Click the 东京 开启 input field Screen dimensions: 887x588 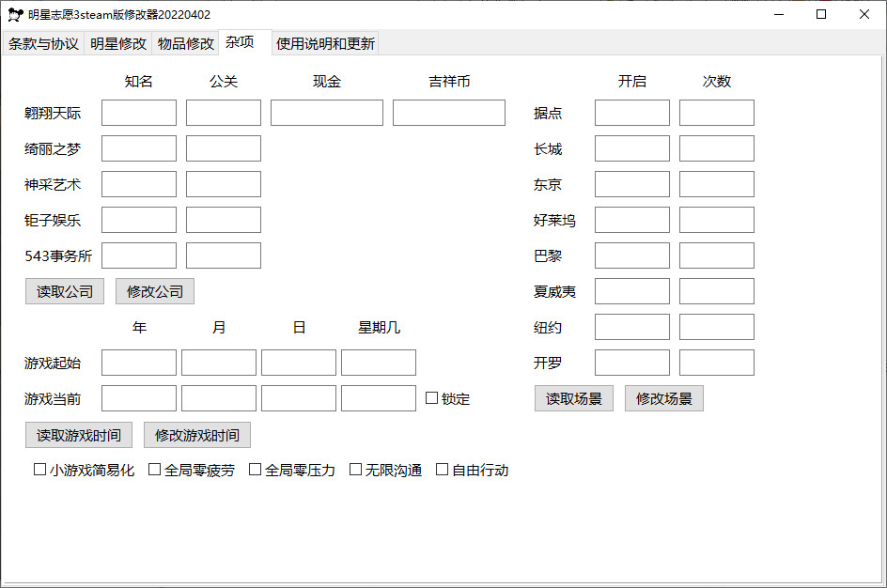(632, 184)
